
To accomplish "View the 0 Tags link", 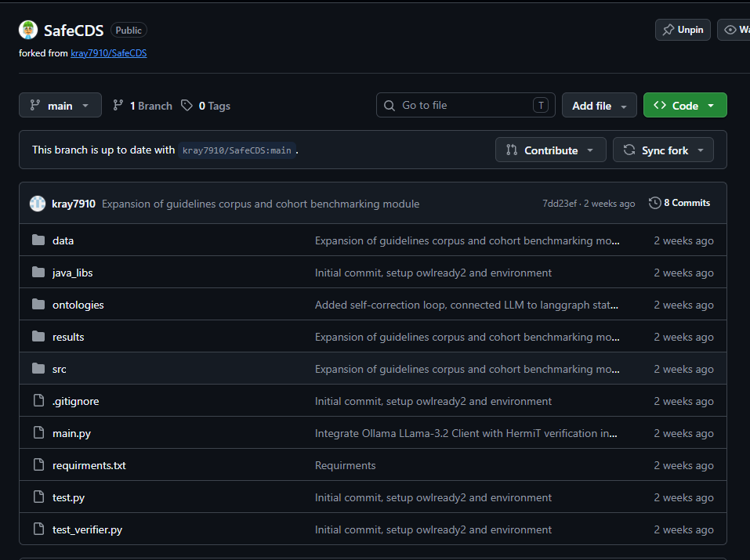I will coord(205,106).
